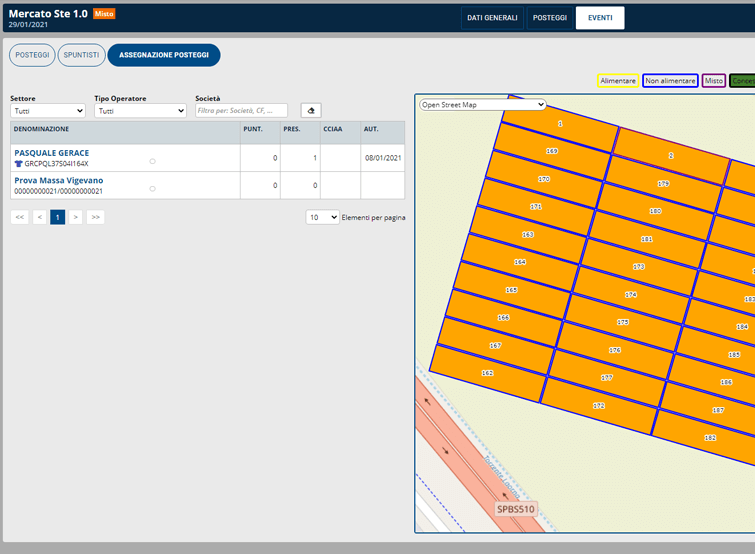
Task: Select the ASSEGNAZIONE POSTEGGI sub-tab
Action: (x=164, y=55)
